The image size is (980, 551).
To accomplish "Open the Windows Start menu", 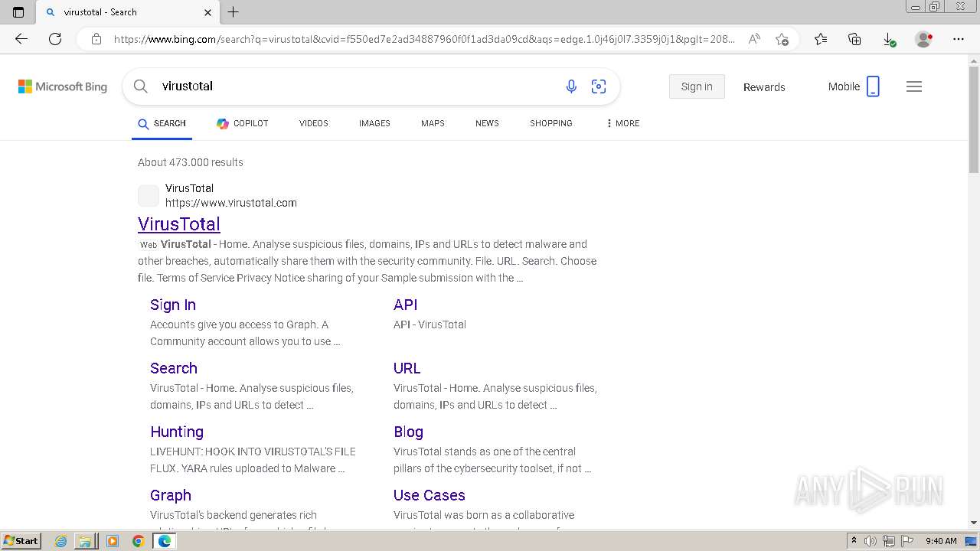I will point(21,540).
